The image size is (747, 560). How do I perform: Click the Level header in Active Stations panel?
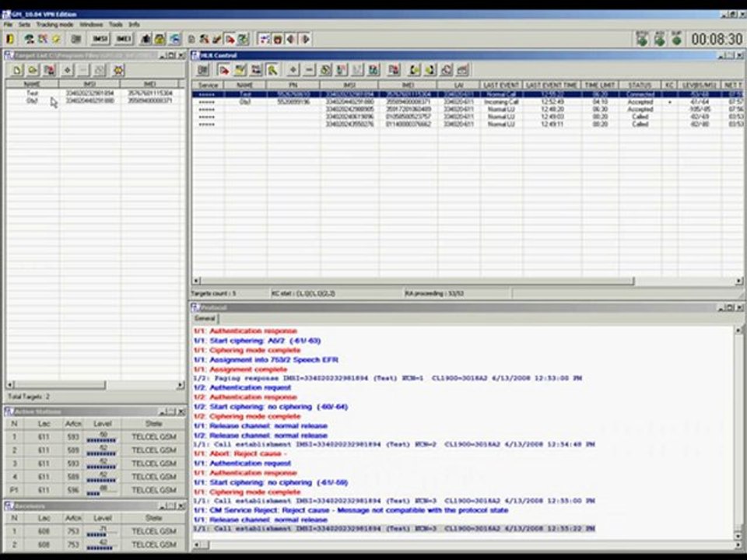click(102, 423)
